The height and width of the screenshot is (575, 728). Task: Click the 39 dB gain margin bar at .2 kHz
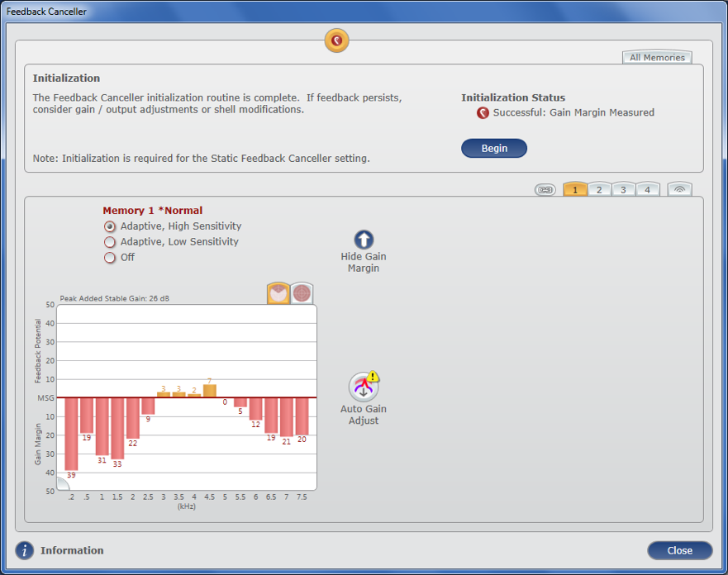coord(71,435)
